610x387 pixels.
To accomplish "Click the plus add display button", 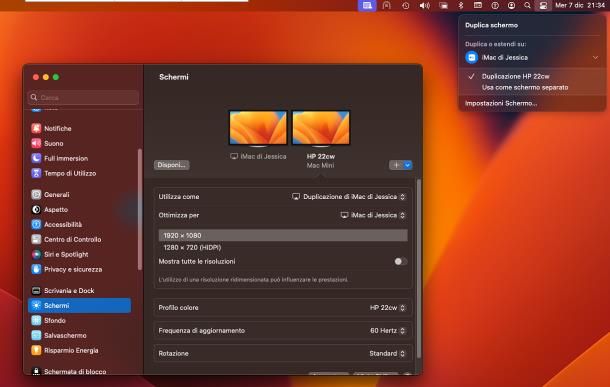I will click(x=396, y=165).
